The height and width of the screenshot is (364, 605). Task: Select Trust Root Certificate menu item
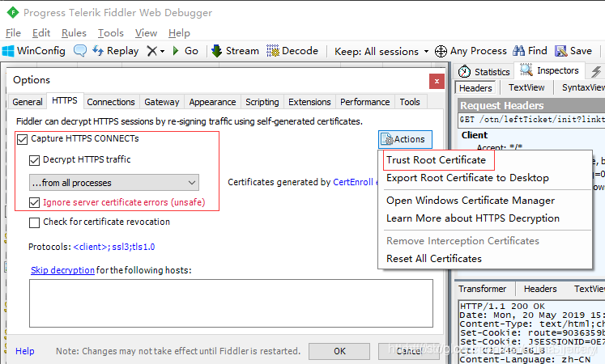pos(436,160)
